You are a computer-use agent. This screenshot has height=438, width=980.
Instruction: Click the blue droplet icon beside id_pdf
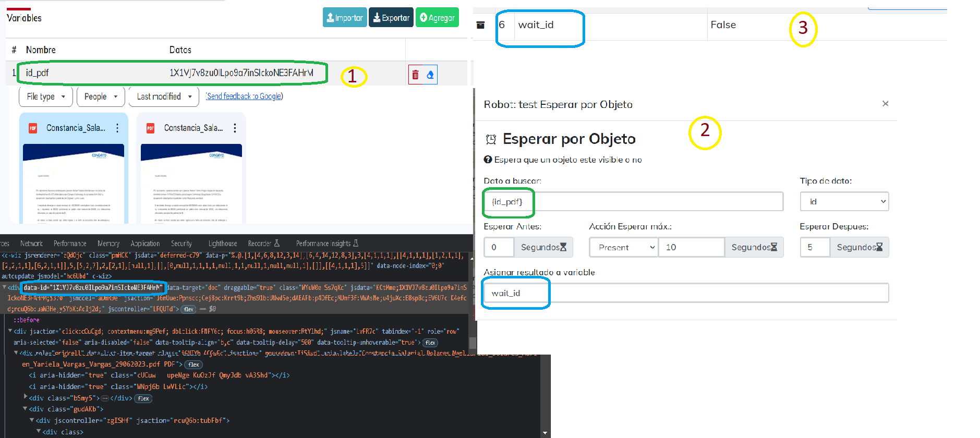[x=430, y=75]
